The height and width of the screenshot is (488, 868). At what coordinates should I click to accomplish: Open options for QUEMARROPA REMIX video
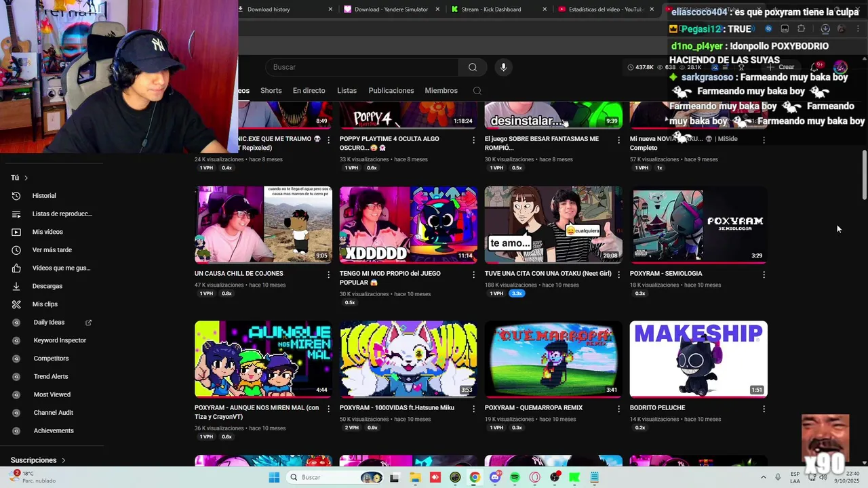pos(618,409)
